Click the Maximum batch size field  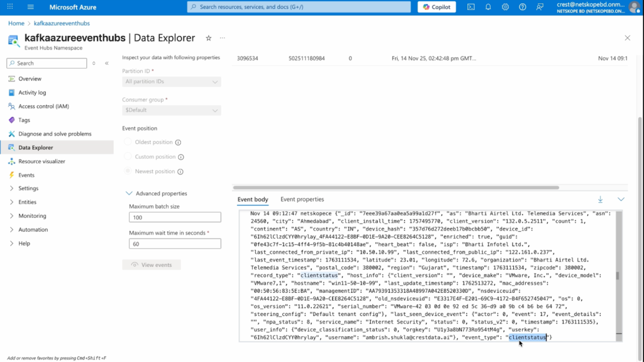[175, 217]
